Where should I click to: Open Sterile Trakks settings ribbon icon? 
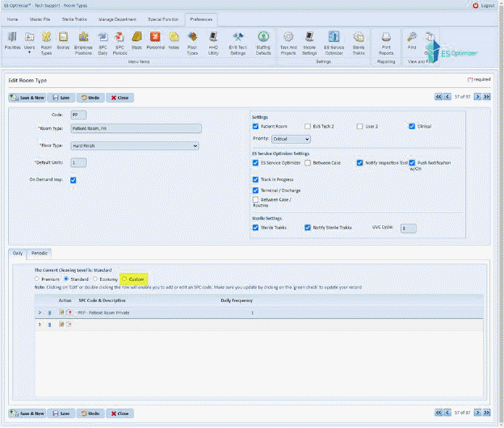[359, 44]
